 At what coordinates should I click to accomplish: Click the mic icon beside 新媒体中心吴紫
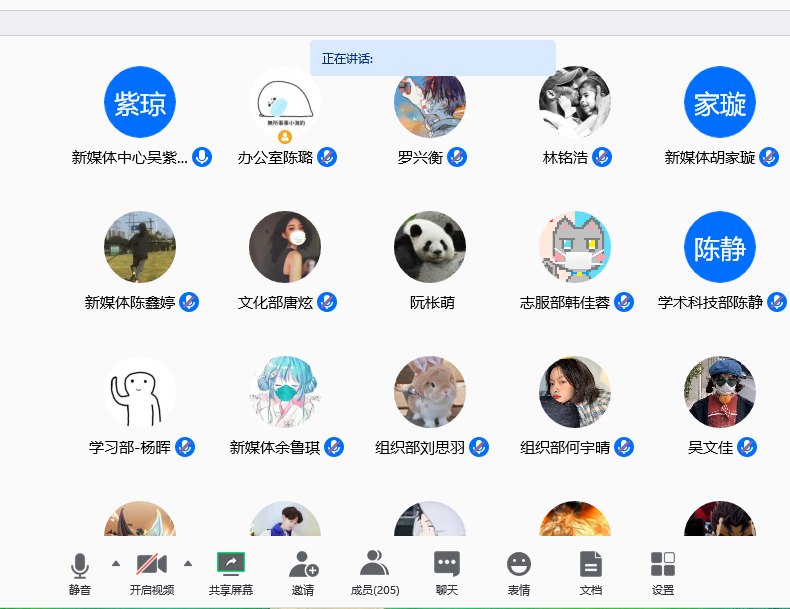tap(202, 157)
